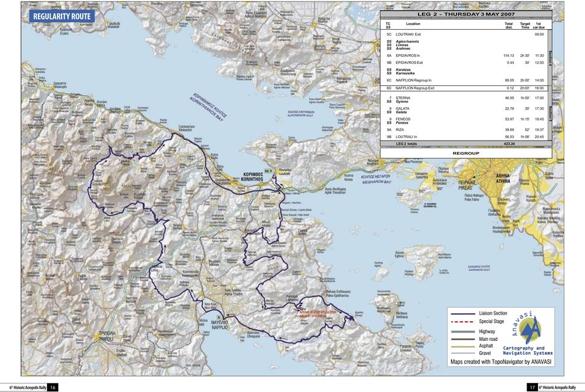Screen dimensions: 585x392
Task: Click the 1h 08' target time
Action: coord(525,137)
